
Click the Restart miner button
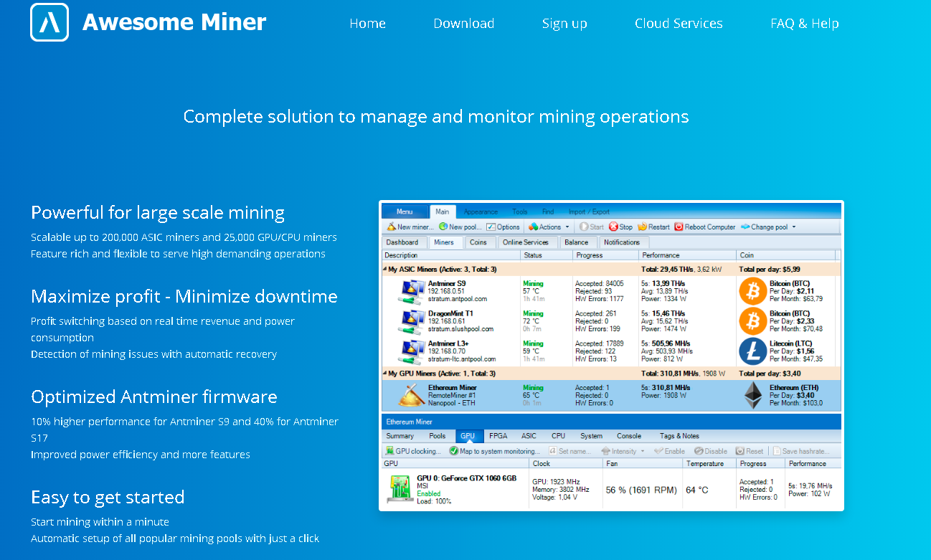(x=653, y=227)
